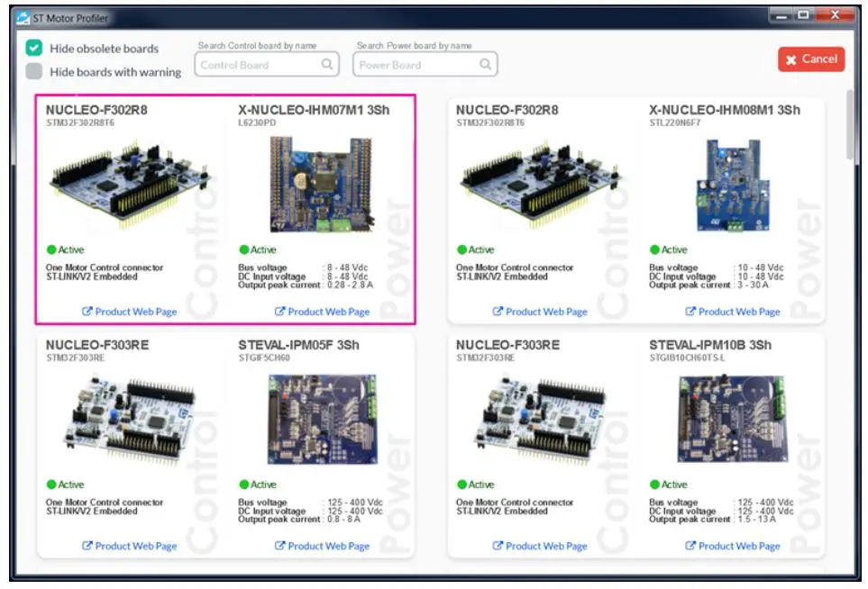Click the red Cancel button
This screenshot has height=589, width=868.
tap(811, 59)
